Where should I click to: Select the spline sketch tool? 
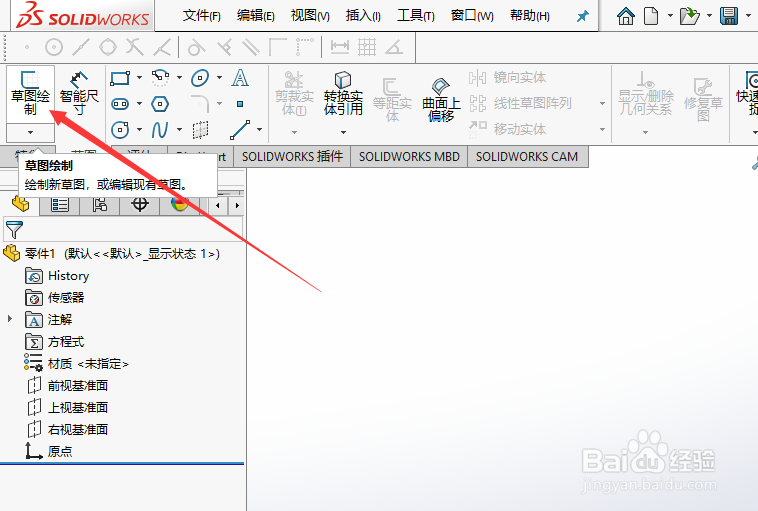pyautogui.click(x=160, y=130)
